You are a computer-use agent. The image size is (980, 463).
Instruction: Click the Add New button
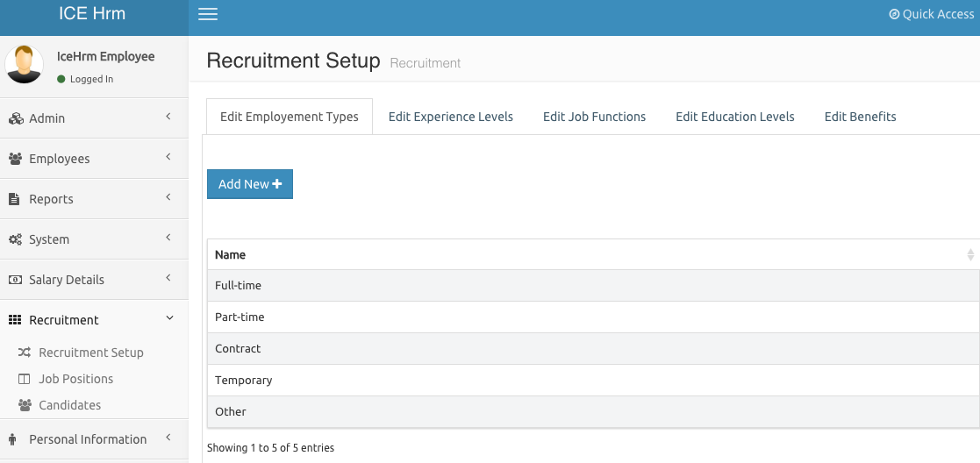250,184
